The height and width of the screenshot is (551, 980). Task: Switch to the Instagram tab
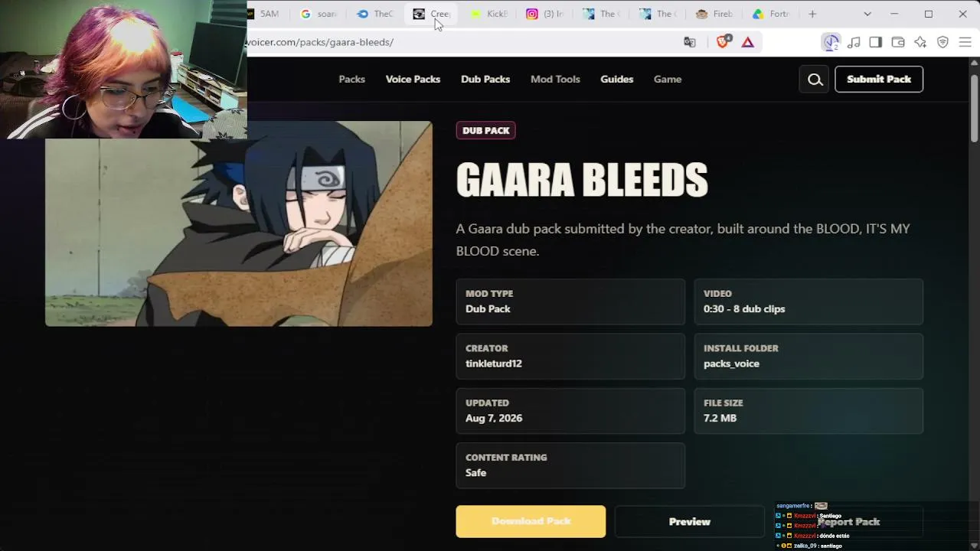coord(544,14)
